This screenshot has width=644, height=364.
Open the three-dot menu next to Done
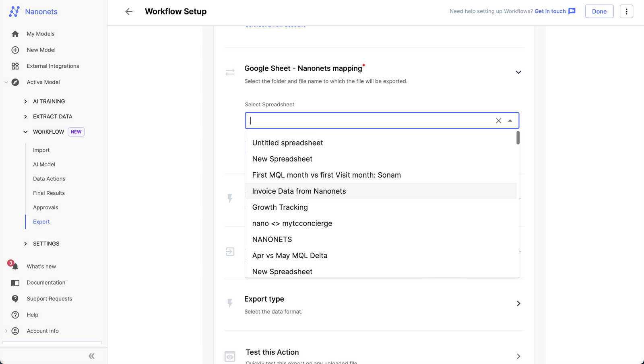[626, 11]
